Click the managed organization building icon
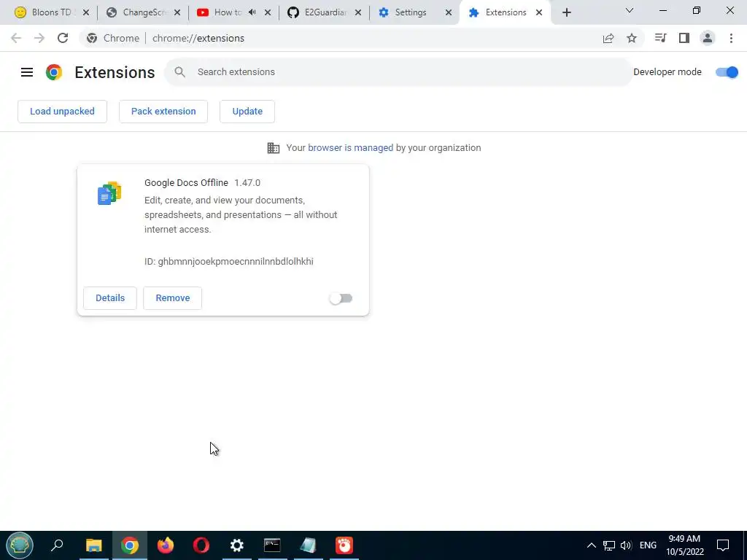The height and width of the screenshot is (560, 747). pyautogui.click(x=274, y=147)
